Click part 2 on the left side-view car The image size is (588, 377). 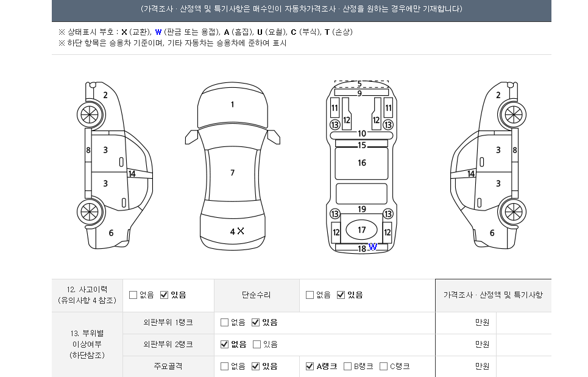click(x=105, y=95)
